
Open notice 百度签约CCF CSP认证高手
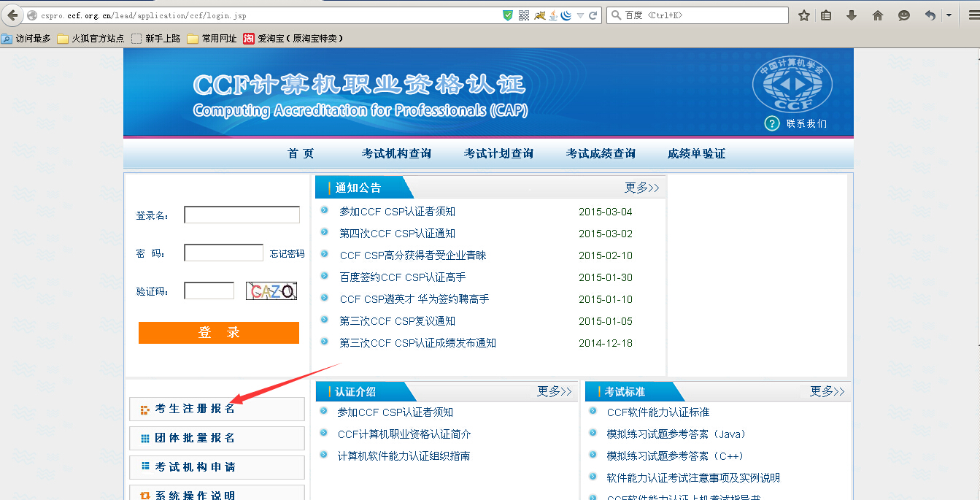(x=402, y=277)
